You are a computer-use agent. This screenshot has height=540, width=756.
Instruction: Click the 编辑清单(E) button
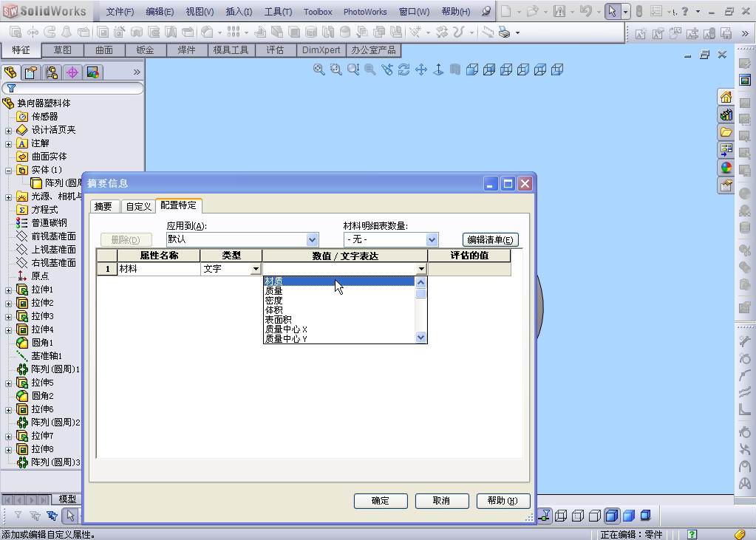click(491, 239)
